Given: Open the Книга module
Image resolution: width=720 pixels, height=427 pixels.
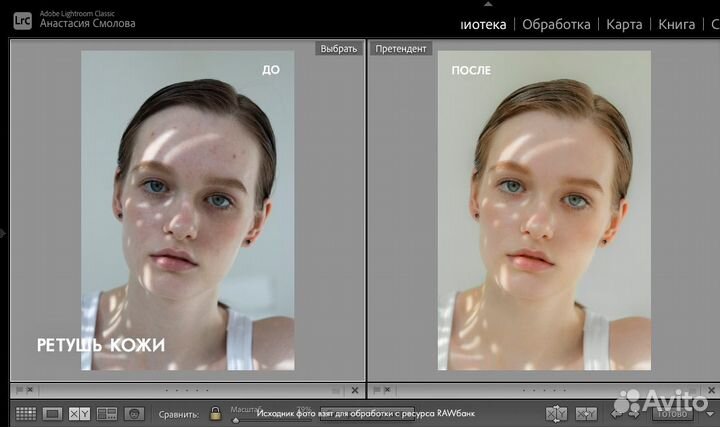Looking at the screenshot, I should click(x=676, y=24).
